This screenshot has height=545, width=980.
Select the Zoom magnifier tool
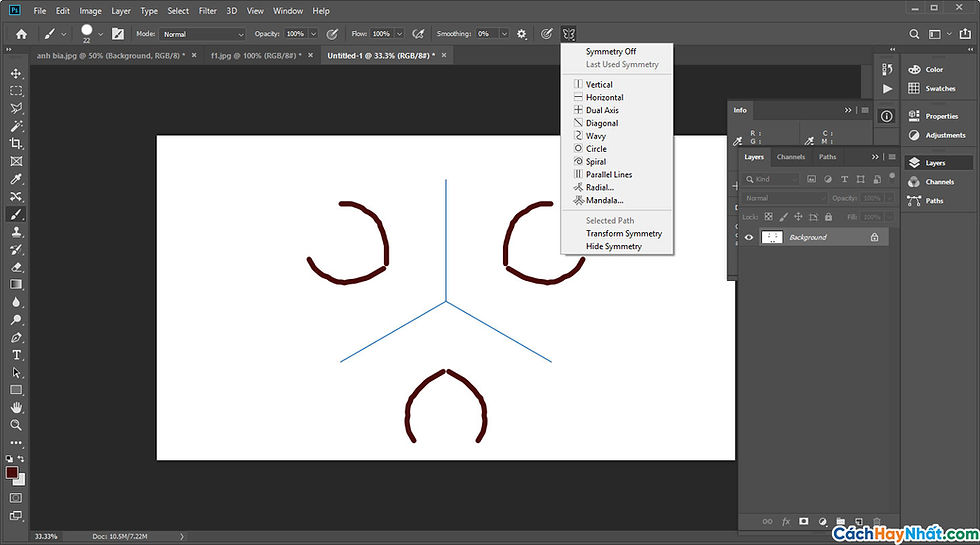click(x=16, y=425)
